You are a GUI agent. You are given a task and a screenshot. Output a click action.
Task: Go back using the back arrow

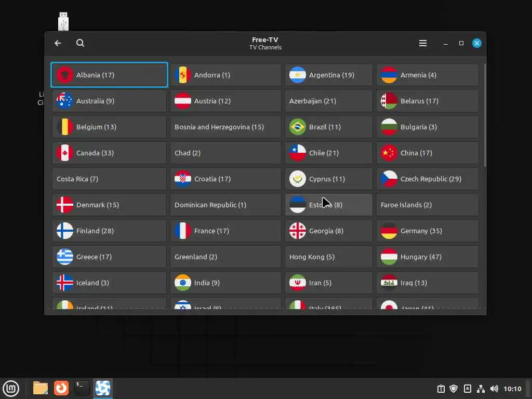coord(58,43)
